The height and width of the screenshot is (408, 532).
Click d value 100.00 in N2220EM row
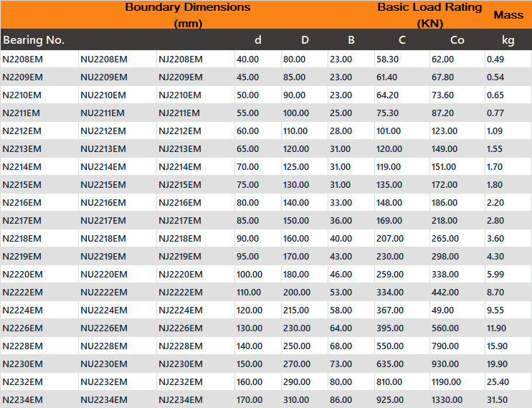[x=250, y=275]
